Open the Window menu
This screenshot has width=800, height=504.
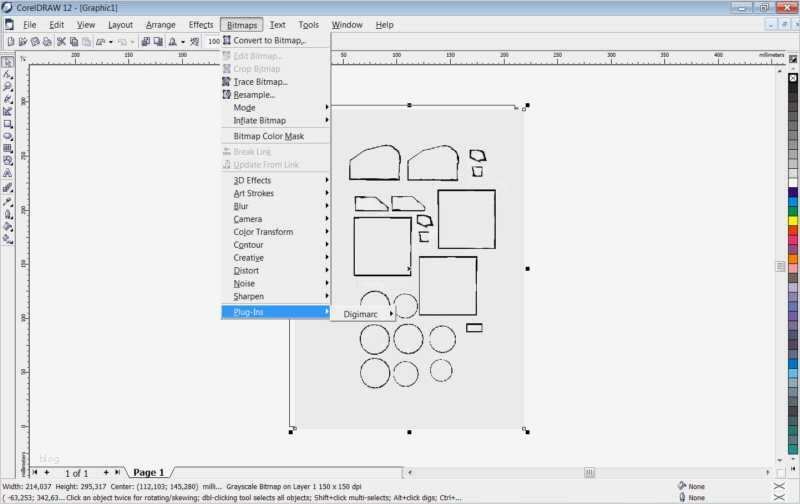(347, 24)
